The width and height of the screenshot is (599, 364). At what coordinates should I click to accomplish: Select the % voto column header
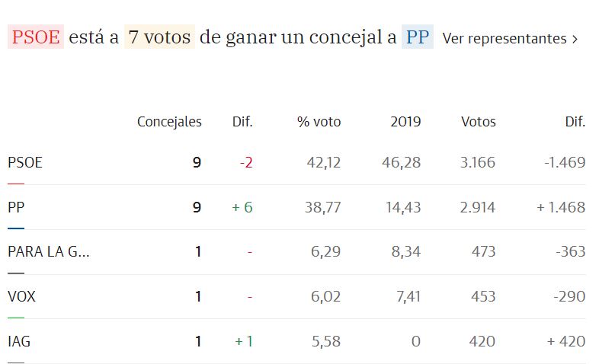(319, 122)
